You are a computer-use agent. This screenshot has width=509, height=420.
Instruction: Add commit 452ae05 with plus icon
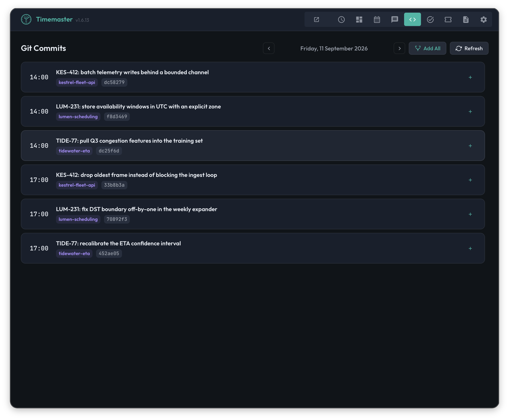tap(470, 248)
